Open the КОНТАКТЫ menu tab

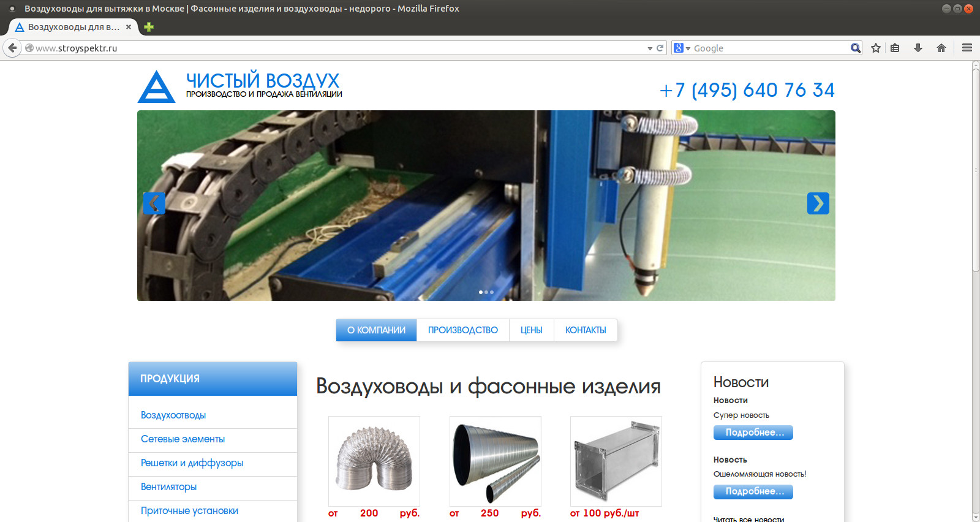coord(585,330)
